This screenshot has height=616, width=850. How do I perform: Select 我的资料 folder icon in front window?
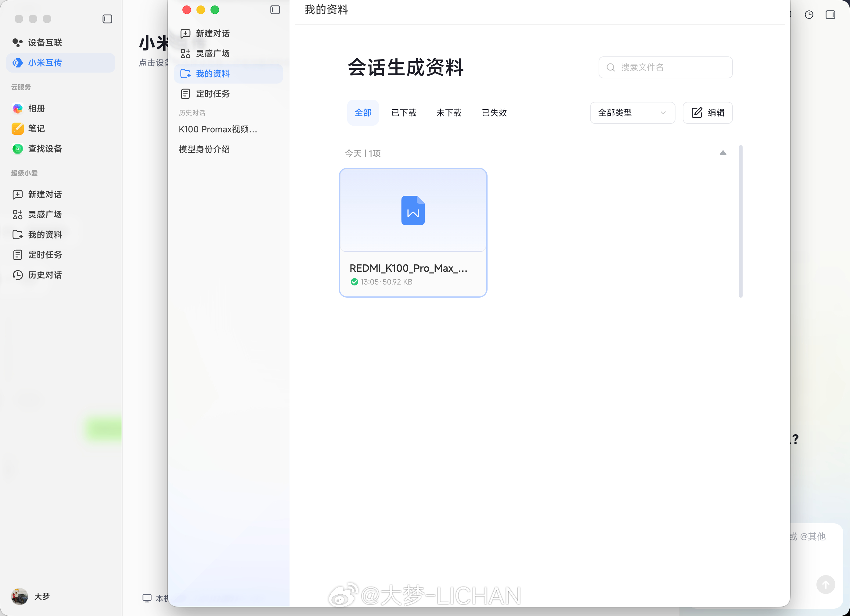click(x=185, y=74)
